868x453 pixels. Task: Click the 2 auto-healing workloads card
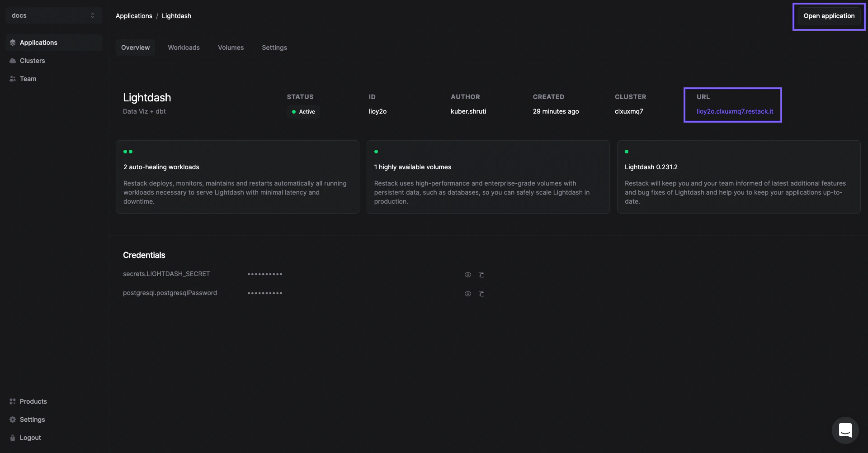pyautogui.click(x=237, y=177)
